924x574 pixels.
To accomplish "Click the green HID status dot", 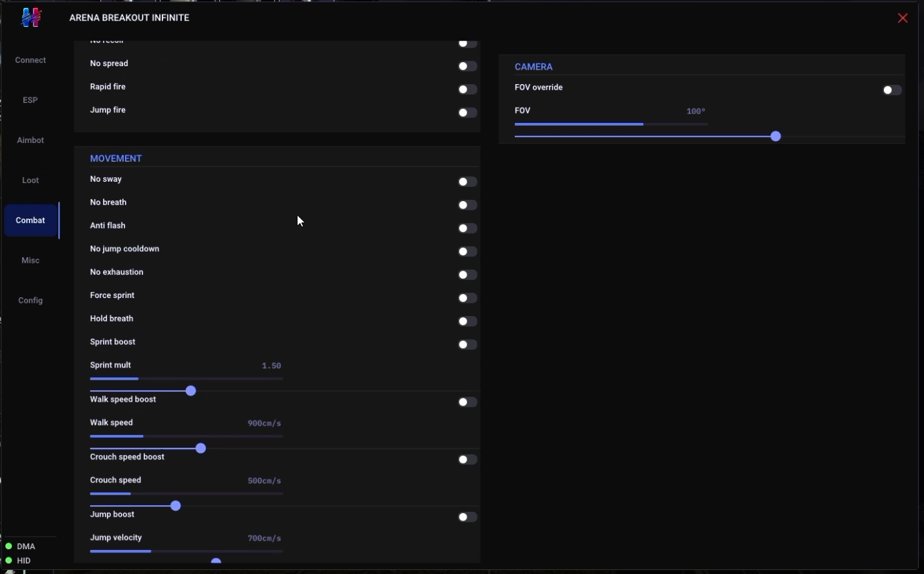I will 9,561.
